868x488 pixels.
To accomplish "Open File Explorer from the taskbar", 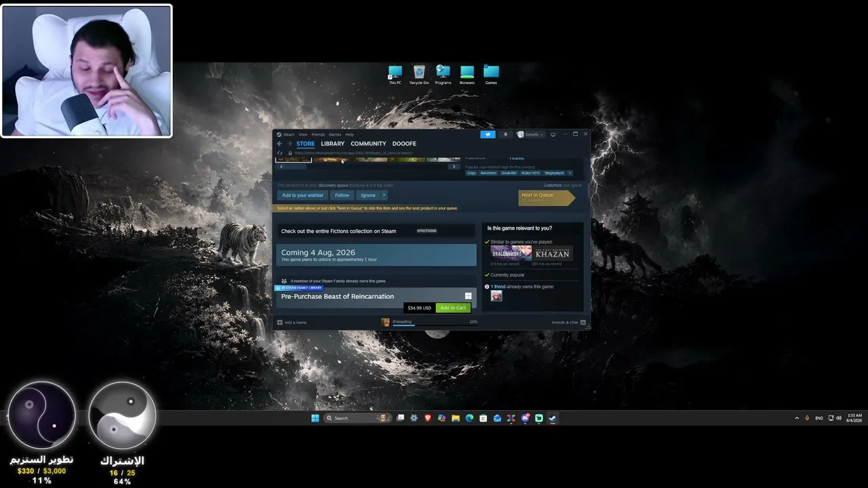I will [x=456, y=418].
